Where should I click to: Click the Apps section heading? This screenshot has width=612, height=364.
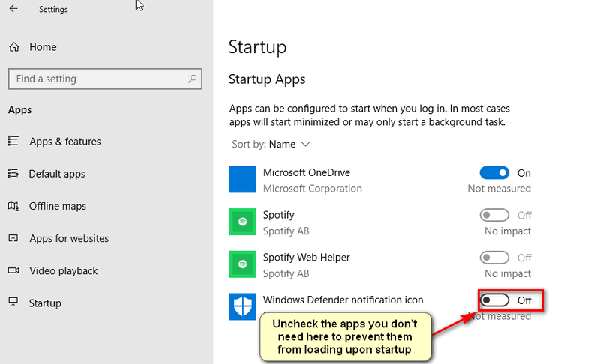point(20,110)
